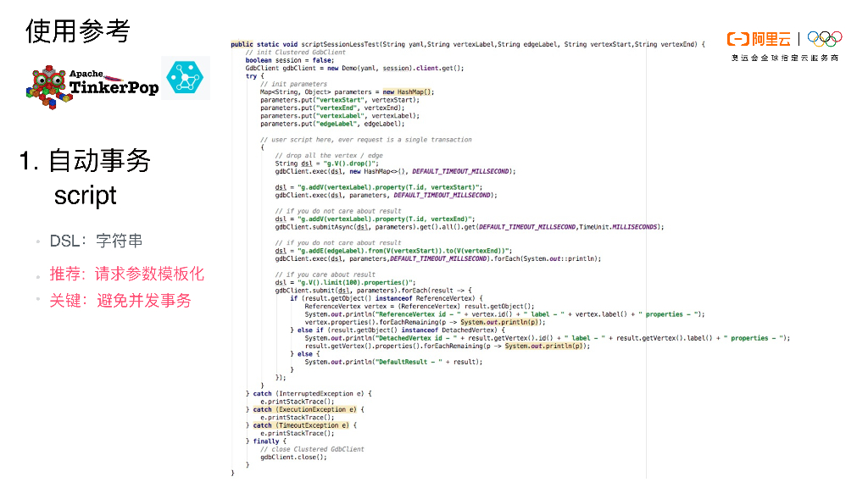Select the red bullet 推荐: 请求参数模板化

[x=127, y=274]
